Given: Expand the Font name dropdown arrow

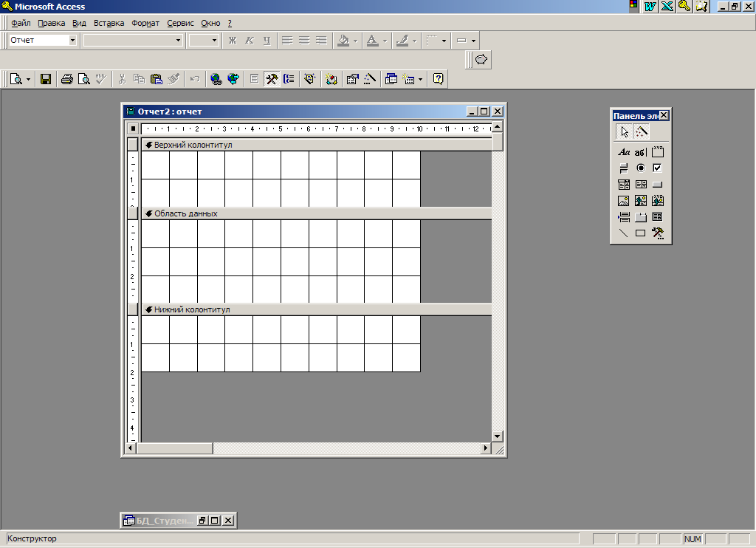Looking at the screenshot, I should 178,41.
